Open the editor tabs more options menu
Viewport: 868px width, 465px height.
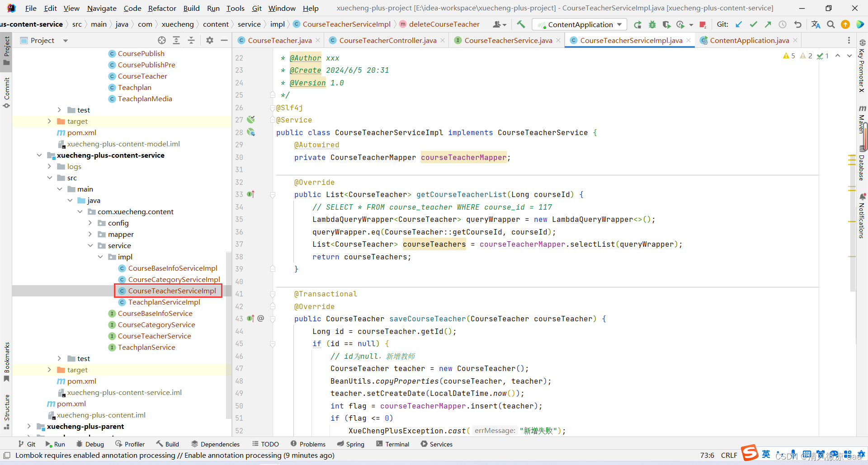[849, 40]
